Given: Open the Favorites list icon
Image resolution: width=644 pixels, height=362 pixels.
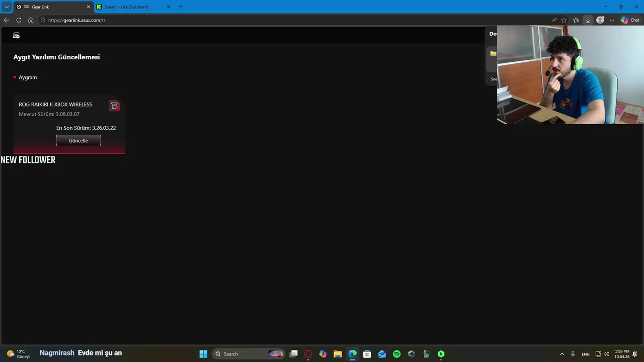Looking at the screenshot, I should tap(576, 20).
